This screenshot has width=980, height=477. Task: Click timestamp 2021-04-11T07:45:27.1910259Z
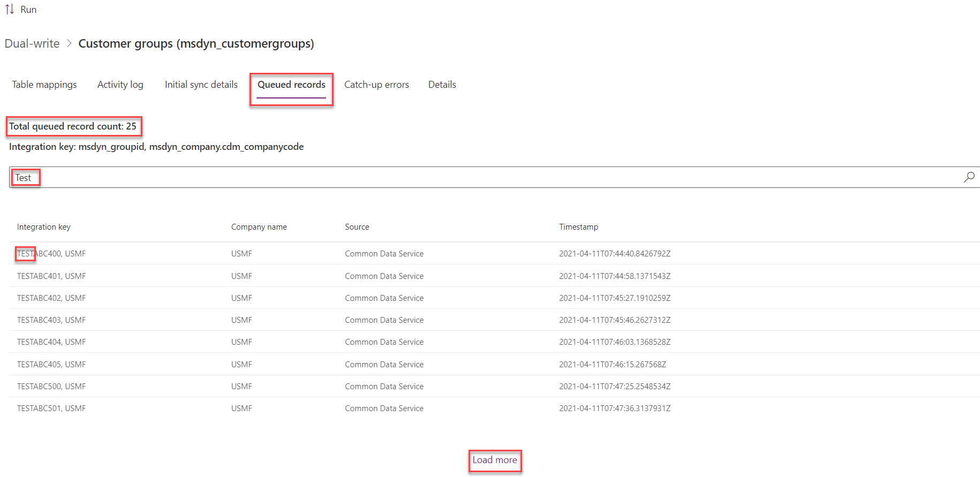(x=615, y=298)
